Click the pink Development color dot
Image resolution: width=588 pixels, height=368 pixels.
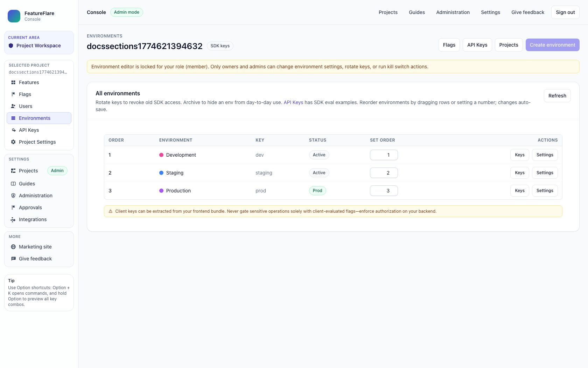161,155
